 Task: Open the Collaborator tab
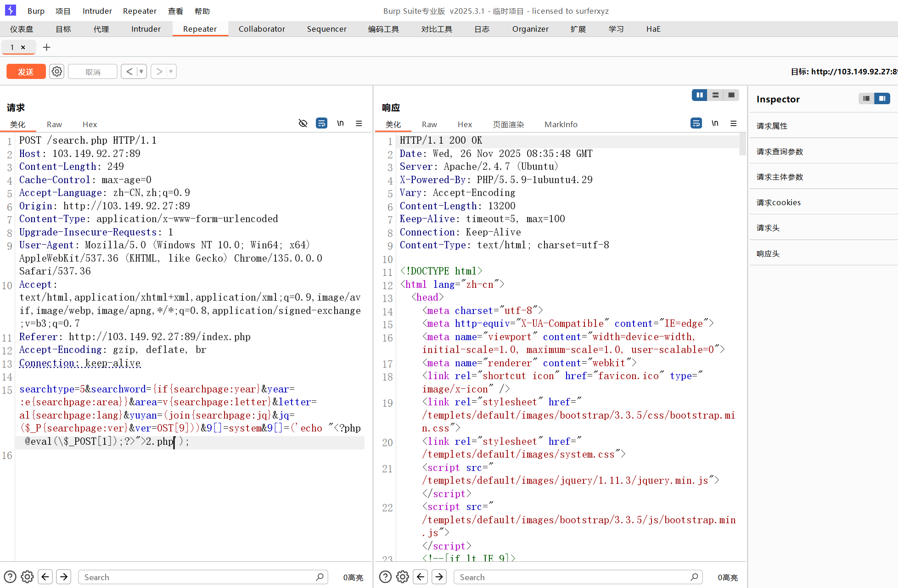tap(262, 29)
